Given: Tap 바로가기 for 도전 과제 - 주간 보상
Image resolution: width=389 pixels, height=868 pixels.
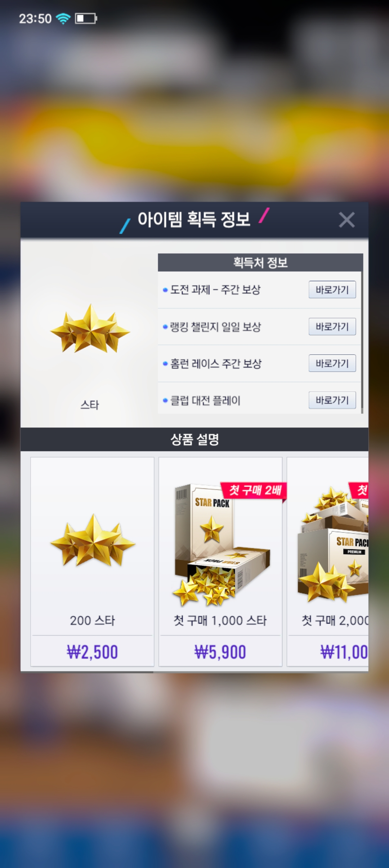Looking at the screenshot, I should pyautogui.click(x=332, y=289).
